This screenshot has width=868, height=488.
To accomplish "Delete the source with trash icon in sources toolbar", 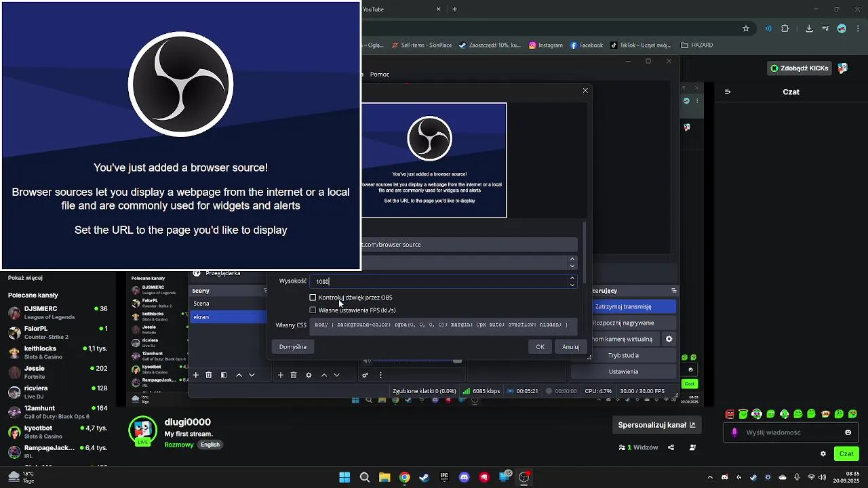I will (x=294, y=375).
